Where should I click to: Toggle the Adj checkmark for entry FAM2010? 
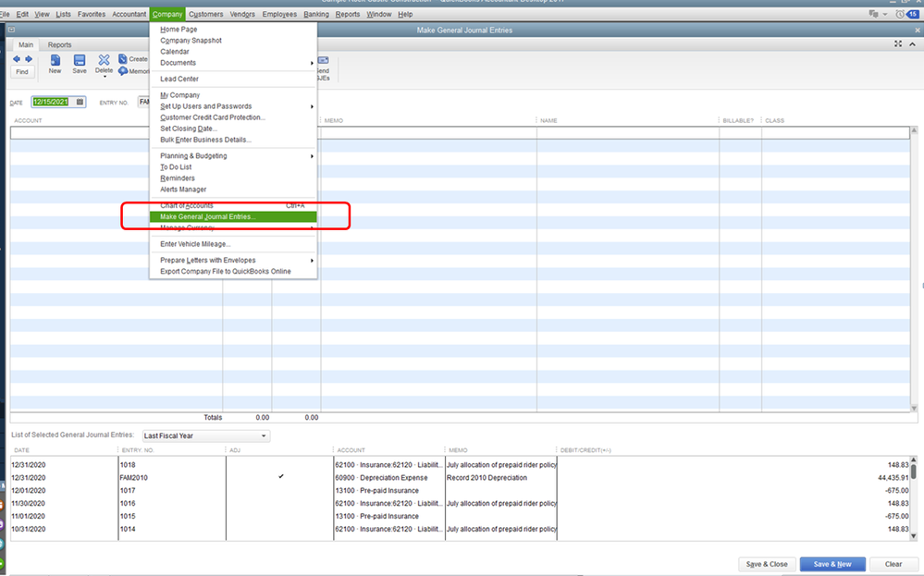point(280,476)
